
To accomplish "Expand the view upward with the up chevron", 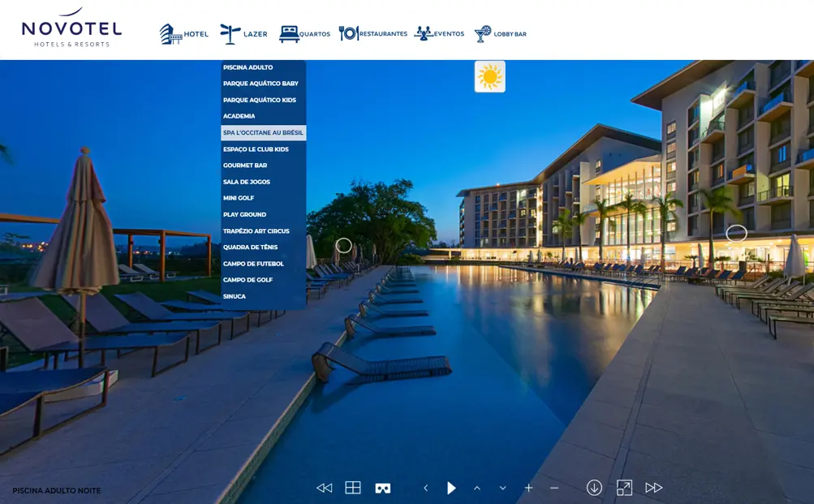I will [477, 487].
